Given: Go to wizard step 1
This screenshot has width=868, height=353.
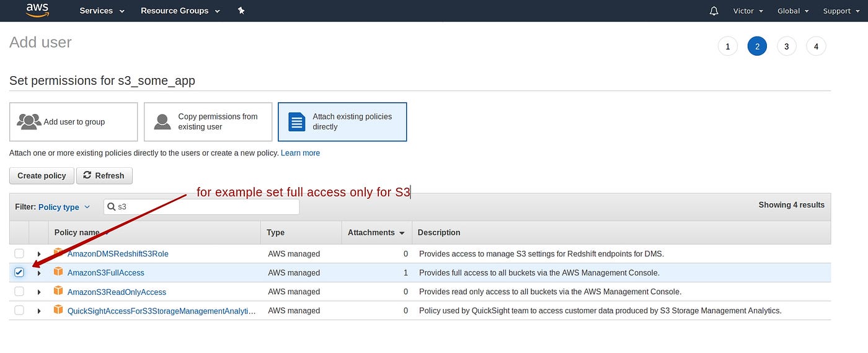Looking at the screenshot, I should pyautogui.click(x=727, y=46).
